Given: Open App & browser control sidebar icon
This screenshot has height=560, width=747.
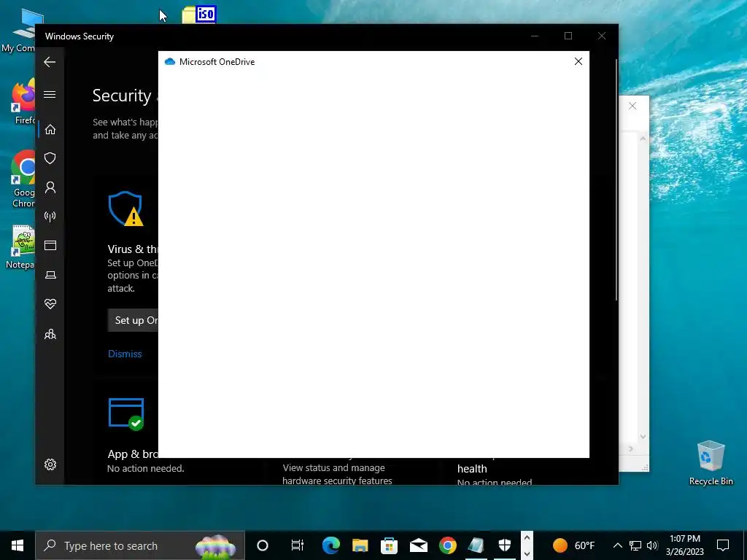Looking at the screenshot, I should tap(50, 245).
